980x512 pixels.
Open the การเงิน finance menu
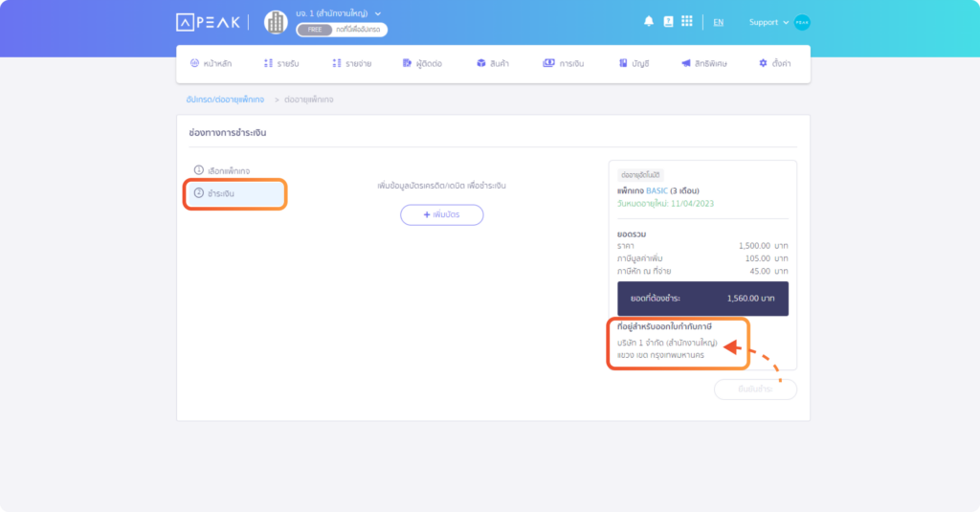pyautogui.click(x=564, y=63)
